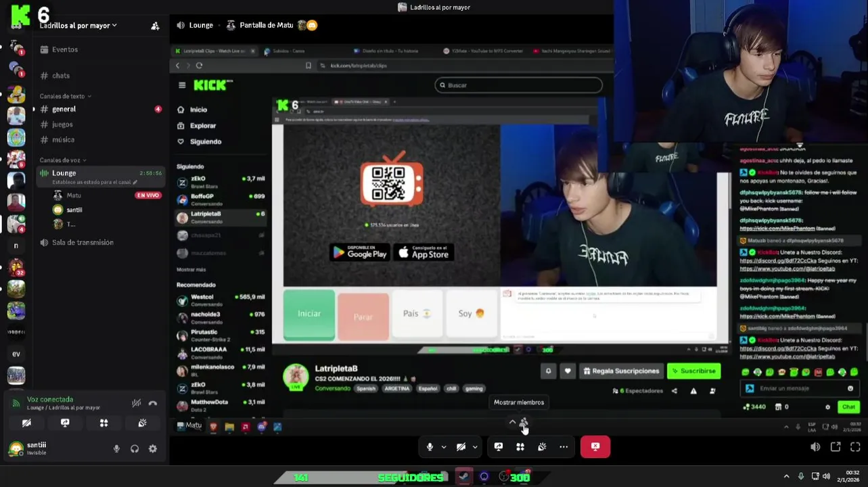Open the Kick hamburger menu in shared screen
868x487 pixels.
(x=182, y=85)
